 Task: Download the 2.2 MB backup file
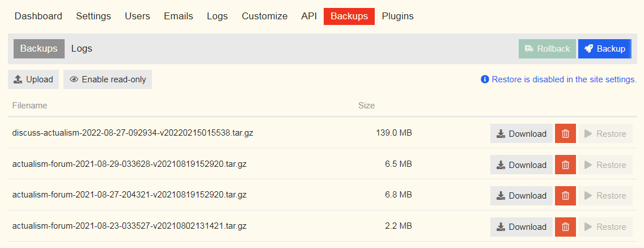(521, 226)
